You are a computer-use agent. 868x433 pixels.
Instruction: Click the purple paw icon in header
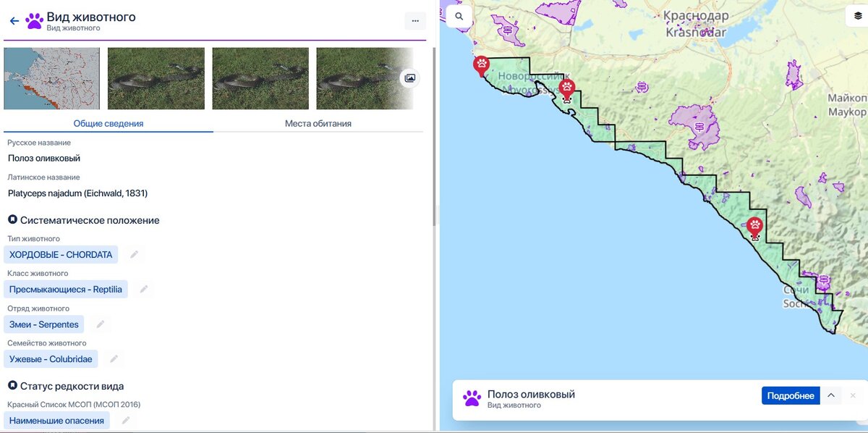click(34, 20)
